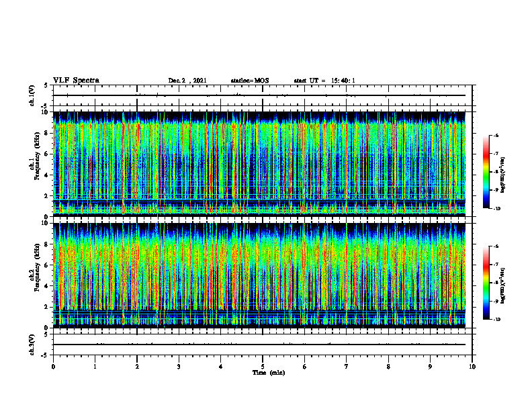
Task: Click the "-9" label on ch.2 color bar
Action: [x=495, y=301]
